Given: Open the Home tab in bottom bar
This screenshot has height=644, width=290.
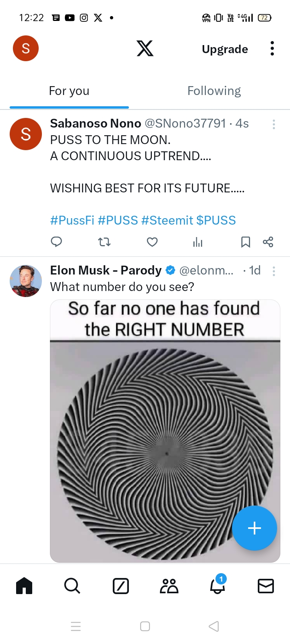Looking at the screenshot, I should [x=24, y=586].
